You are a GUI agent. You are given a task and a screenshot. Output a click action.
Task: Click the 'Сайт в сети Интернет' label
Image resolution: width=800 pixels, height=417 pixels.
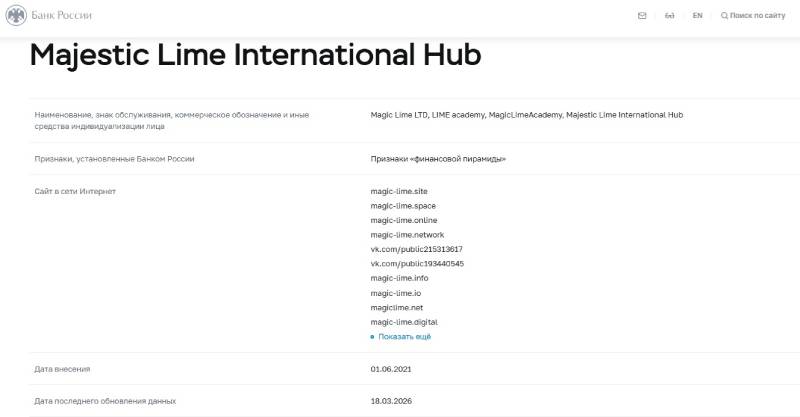click(75, 191)
